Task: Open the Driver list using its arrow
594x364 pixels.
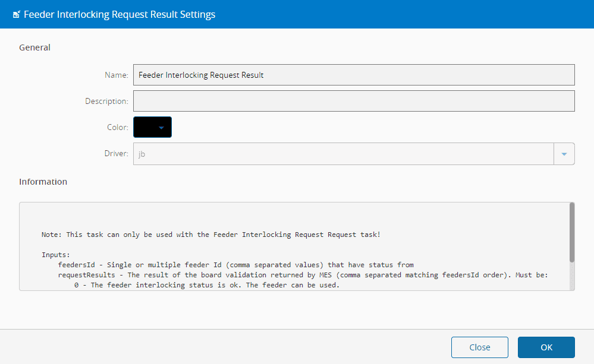Action: click(x=564, y=154)
